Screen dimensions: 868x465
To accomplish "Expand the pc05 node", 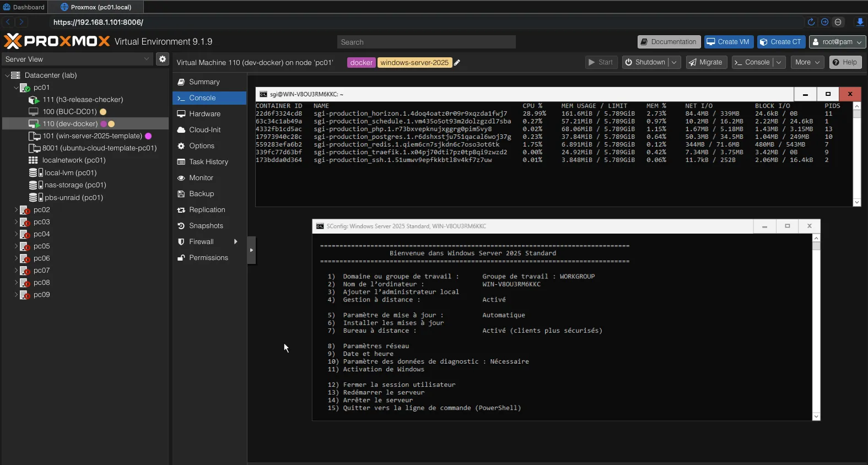I will 15,246.
